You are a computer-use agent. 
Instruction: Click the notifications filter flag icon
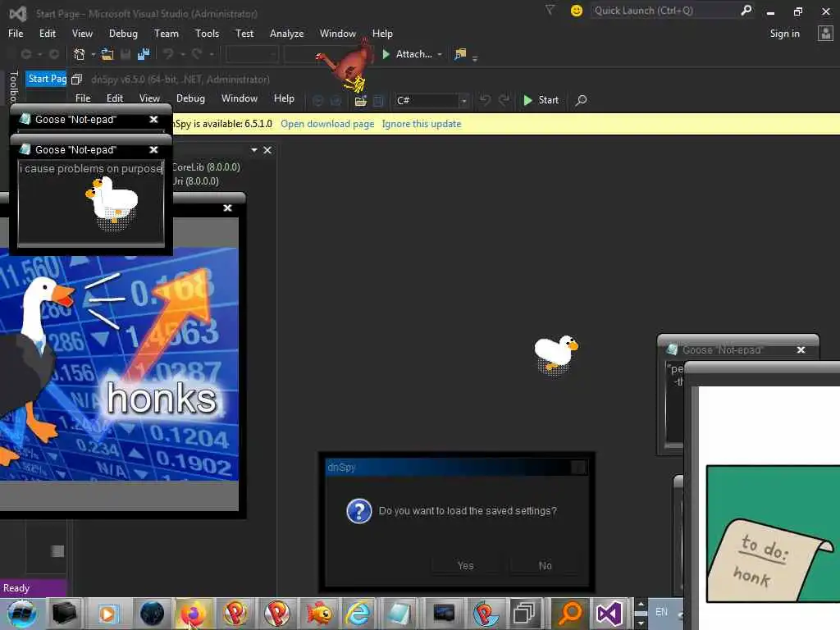(x=550, y=10)
